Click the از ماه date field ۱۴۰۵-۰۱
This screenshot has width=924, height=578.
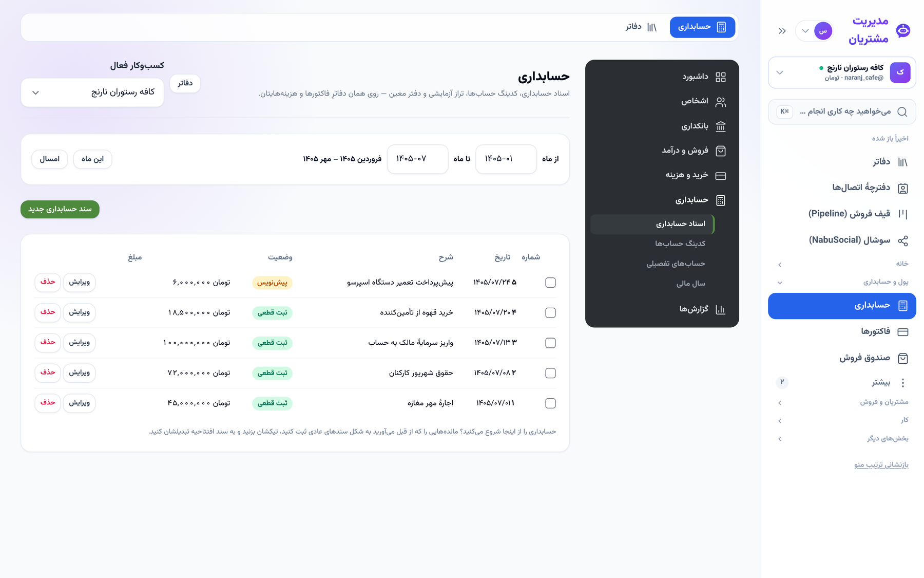[506, 159]
